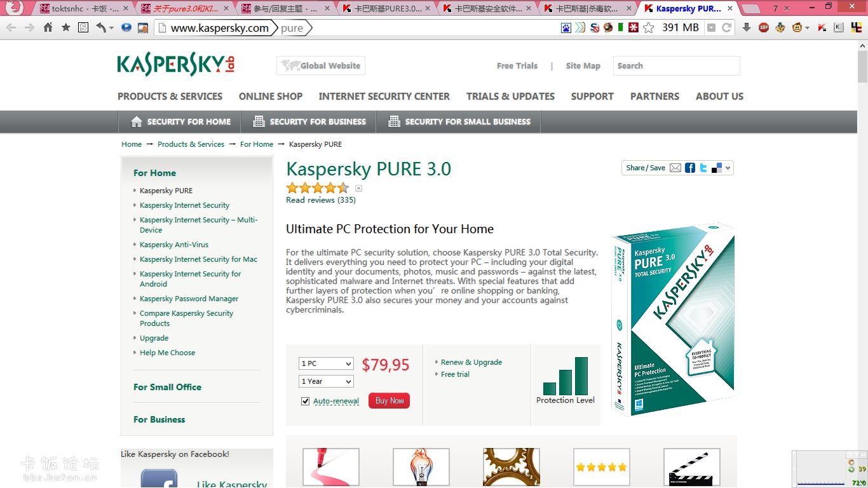Click the red Buy Now button
The width and height of the screenshot is (868, 488).
pos(389,401)
